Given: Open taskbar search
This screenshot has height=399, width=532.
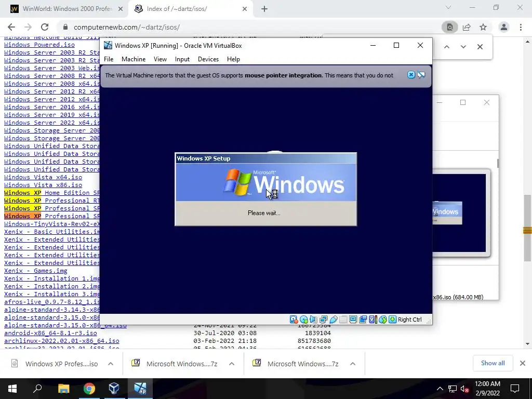Looking at the screenshot, I should coord(37,389).
